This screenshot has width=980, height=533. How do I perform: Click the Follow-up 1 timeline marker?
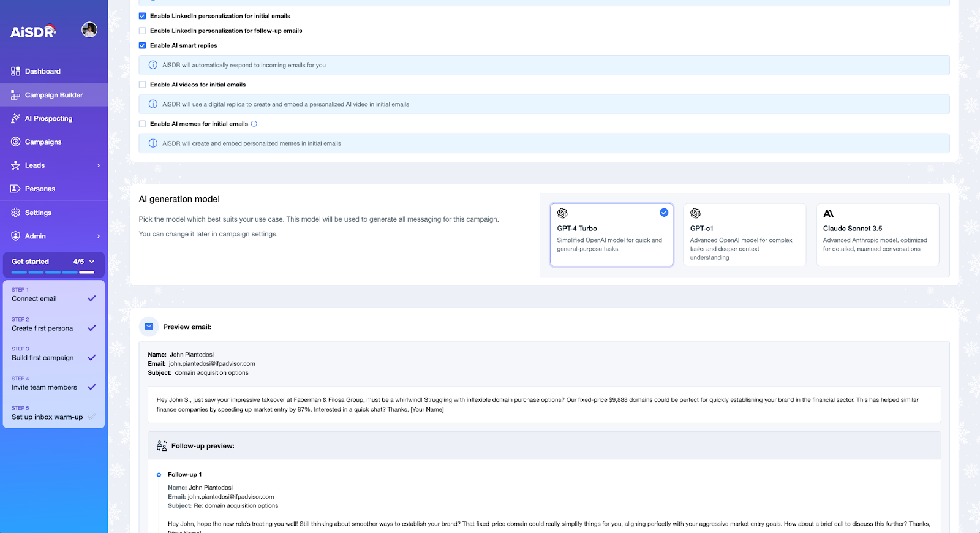(159, 475)
